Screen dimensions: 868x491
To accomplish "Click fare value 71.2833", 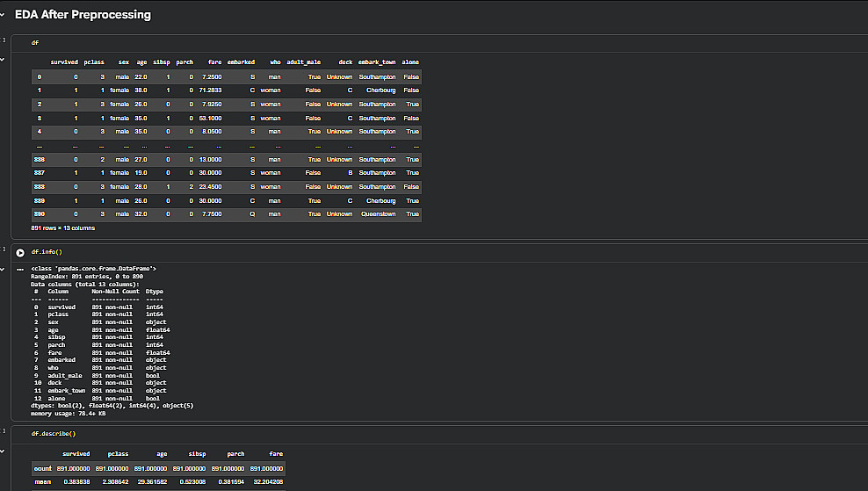I will (x=210, y=90).
